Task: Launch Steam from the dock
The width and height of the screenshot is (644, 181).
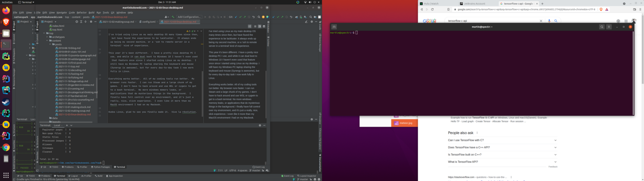Action: (6, 102)
